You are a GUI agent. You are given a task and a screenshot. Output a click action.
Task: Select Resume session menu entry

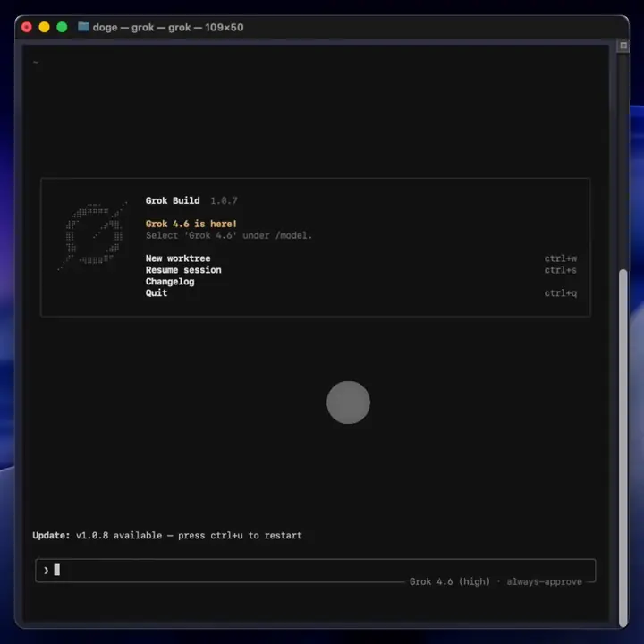[x=183, y=270]
